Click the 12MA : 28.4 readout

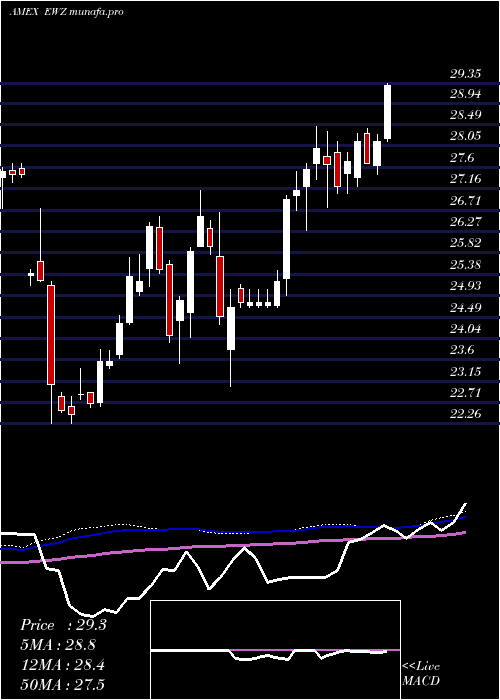point(62,665)
